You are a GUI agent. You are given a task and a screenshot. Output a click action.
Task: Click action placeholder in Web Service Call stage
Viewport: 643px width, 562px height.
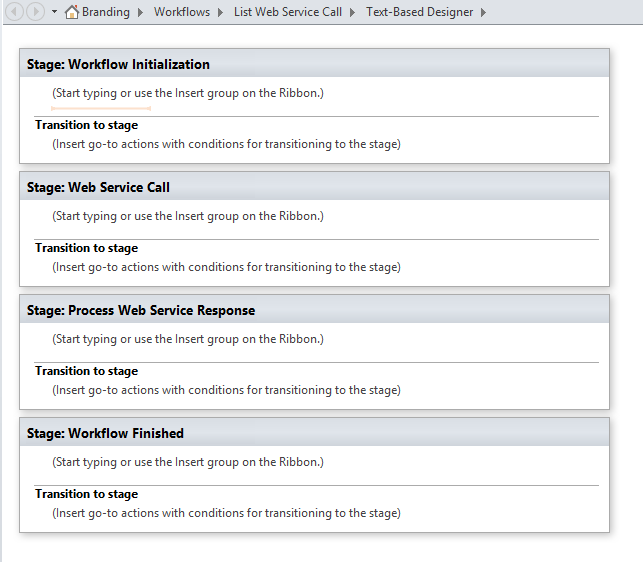click(188, 216)
